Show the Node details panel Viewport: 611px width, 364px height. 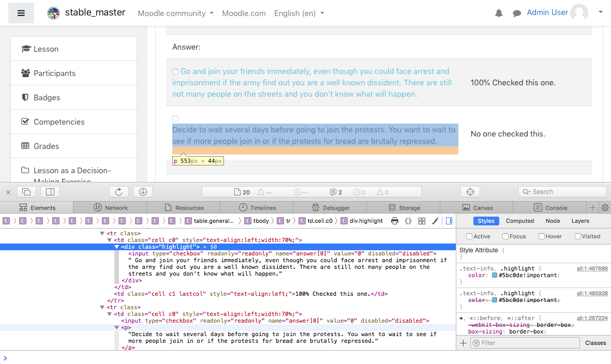click(553, 221)
